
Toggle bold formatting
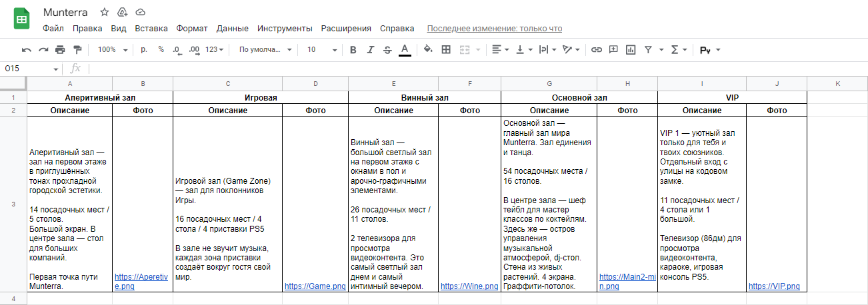[353, 49]
